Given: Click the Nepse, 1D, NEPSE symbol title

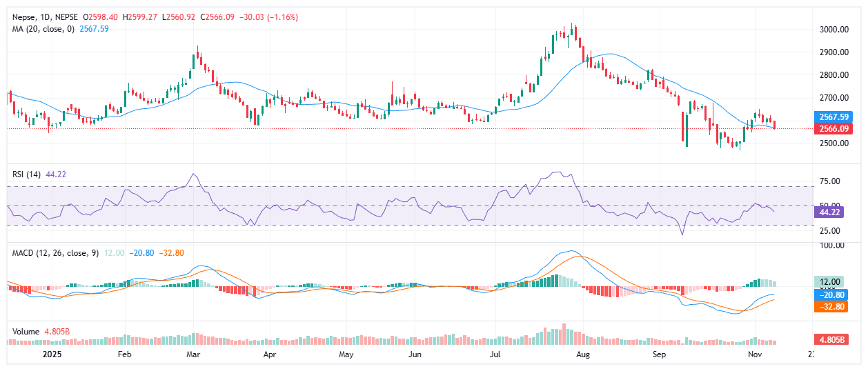Looking at the screenshot, I should tap(44, 16).
